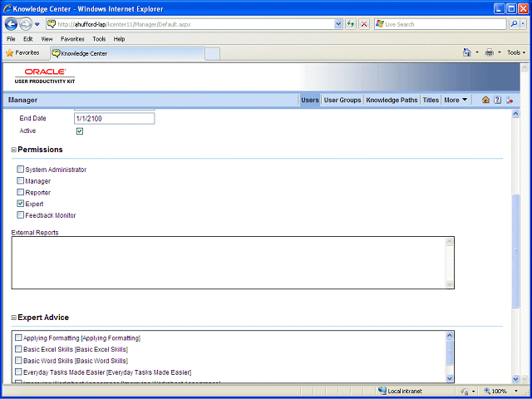Click the End Date field
This screenshot has width=532, height=399.
click(x=115, y=119)
